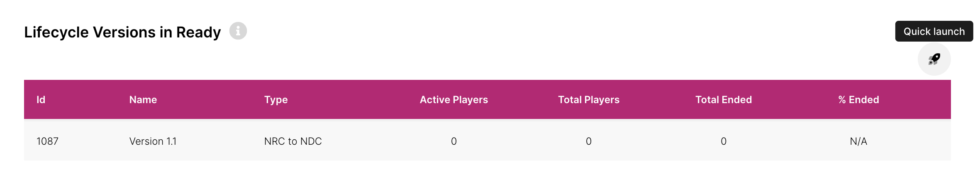The image size is (980, 183).
Task: Sort table by Id column header
Action: (x=41, y=100)
